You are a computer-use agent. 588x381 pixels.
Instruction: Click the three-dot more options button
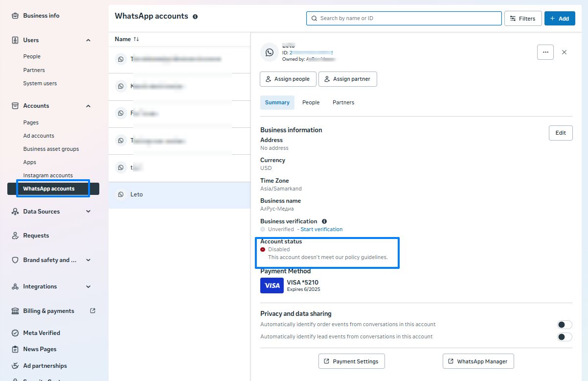(x=545, y=52)
